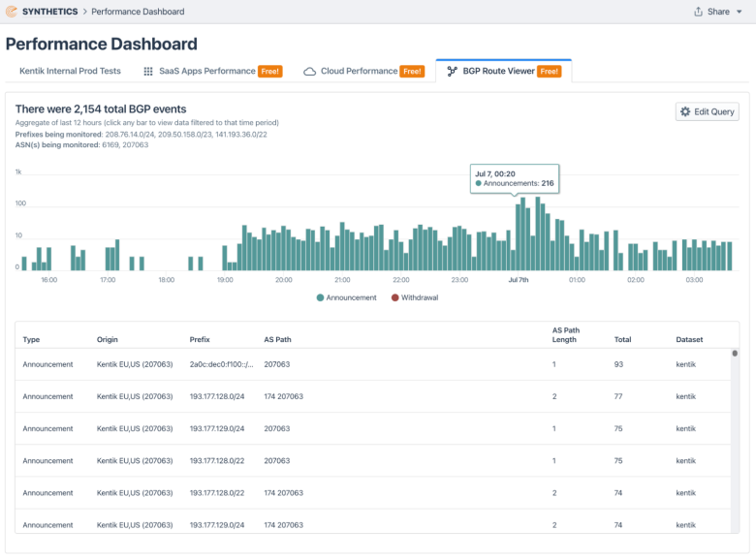
Task: Click the SaaS Apps grid icon
Action: (x=148, y=72)
